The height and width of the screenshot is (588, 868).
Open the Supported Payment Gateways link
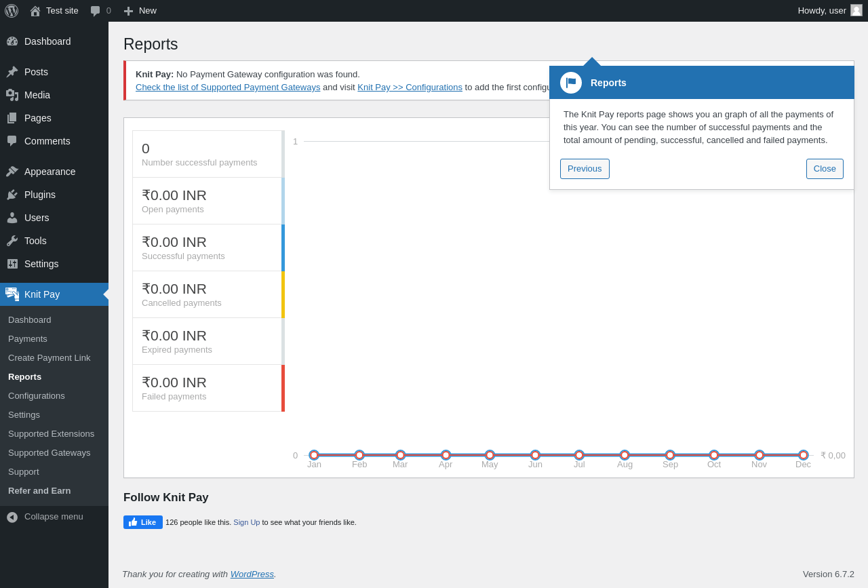tap(228, 87)
